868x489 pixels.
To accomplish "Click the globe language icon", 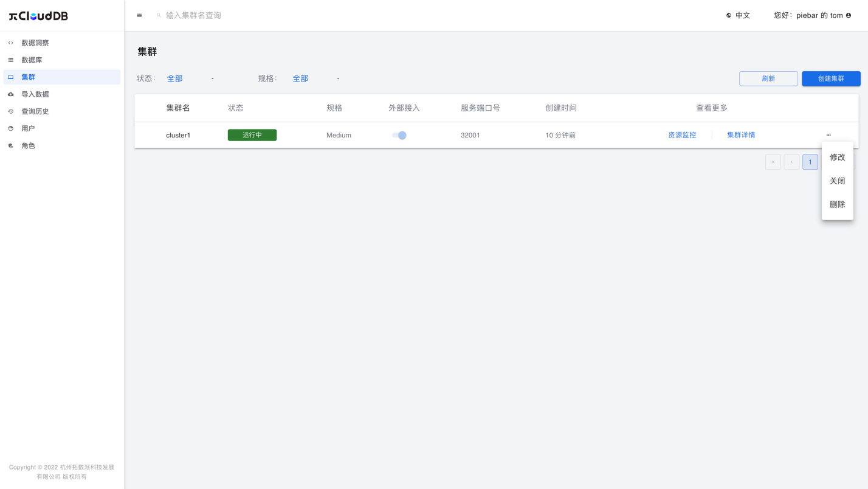I will 729,15.
